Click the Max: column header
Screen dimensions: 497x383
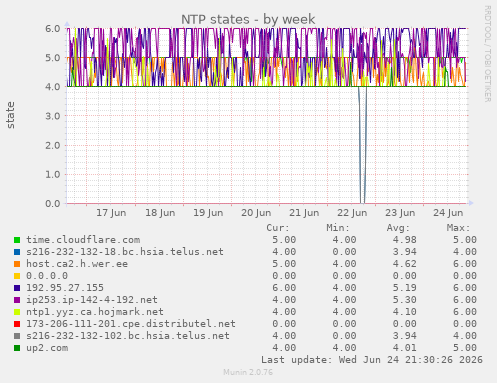pos(458,228)
